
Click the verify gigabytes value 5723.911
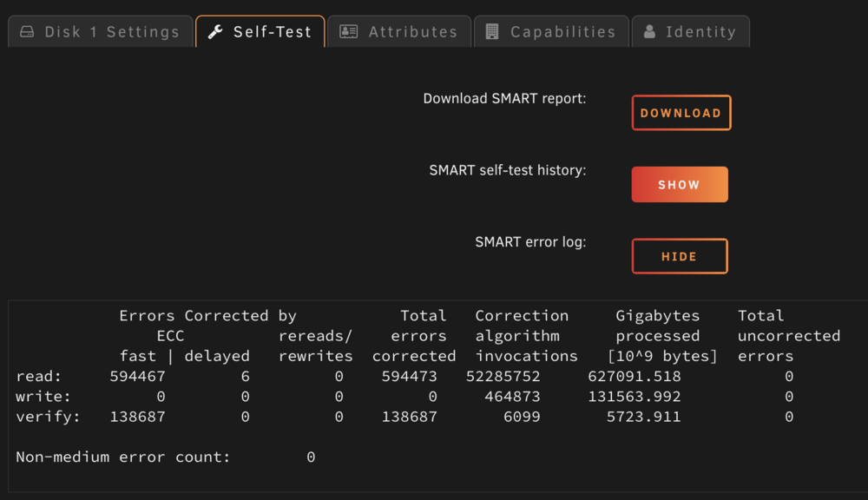(x=644, y=417)
